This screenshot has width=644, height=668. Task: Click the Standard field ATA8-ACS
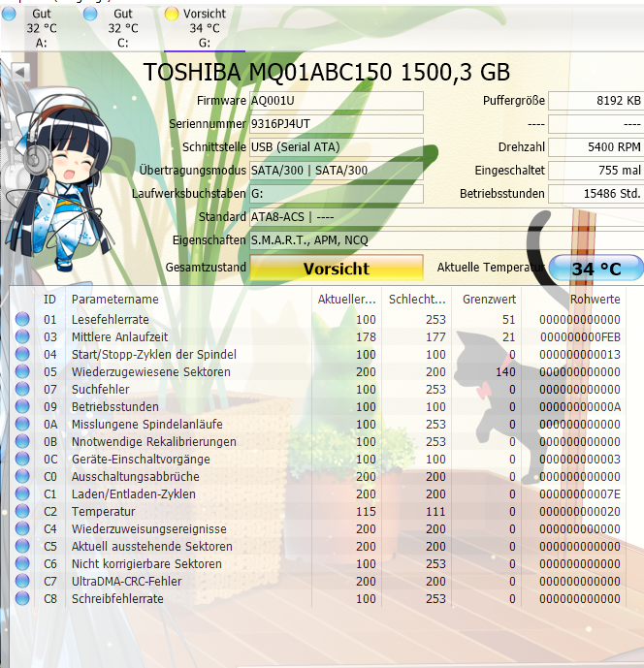tap(447, 217)
